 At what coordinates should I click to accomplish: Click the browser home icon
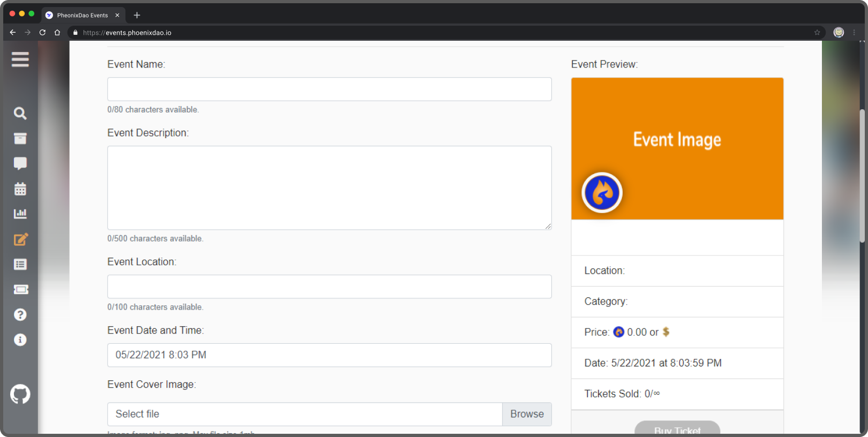[x=57, y=33]
